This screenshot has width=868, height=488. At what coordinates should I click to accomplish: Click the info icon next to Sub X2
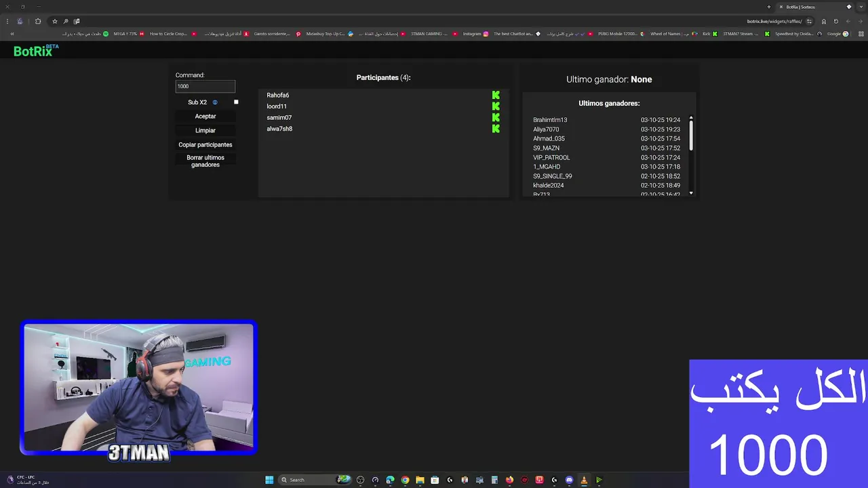(x=215, y=102)
